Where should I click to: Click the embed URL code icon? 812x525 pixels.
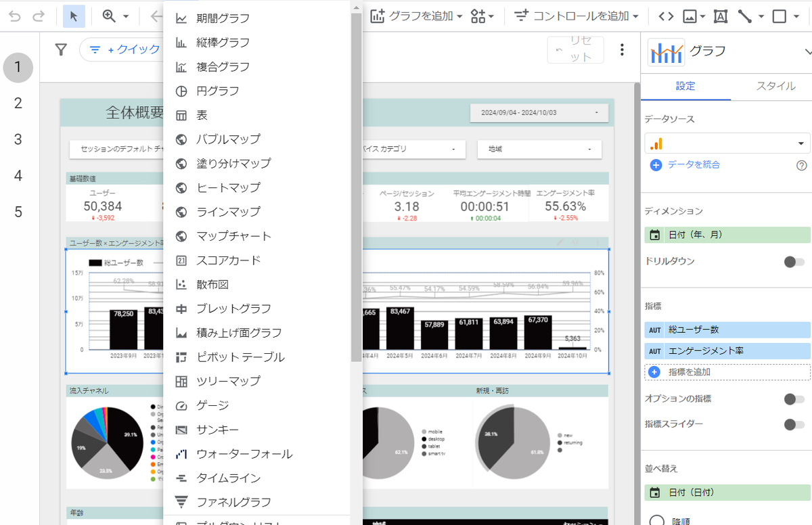click(x=666, y=16)
